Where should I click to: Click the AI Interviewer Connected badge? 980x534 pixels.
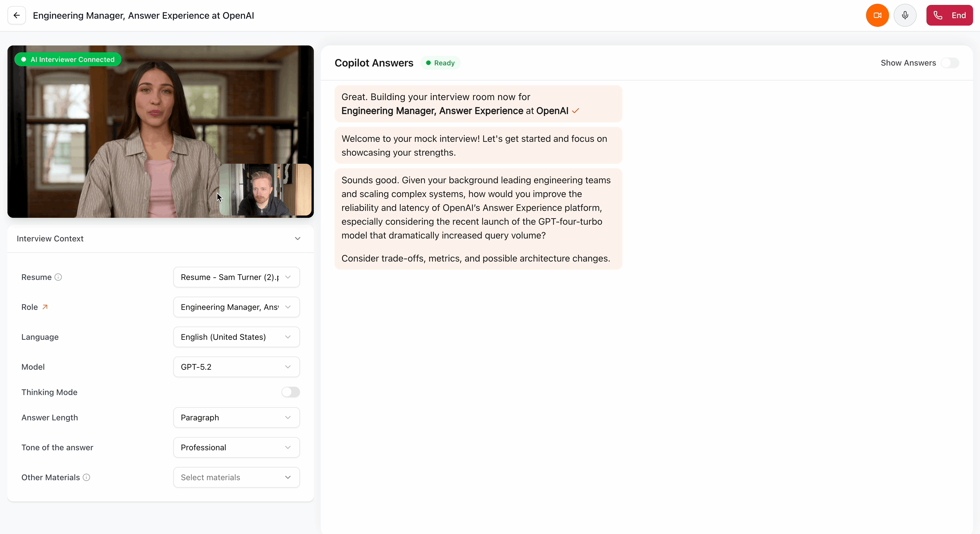(x=68, y=59)
